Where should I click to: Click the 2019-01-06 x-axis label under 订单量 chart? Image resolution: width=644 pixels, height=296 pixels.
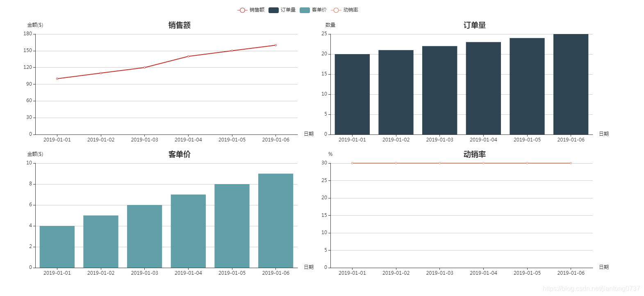pos(571,140)
